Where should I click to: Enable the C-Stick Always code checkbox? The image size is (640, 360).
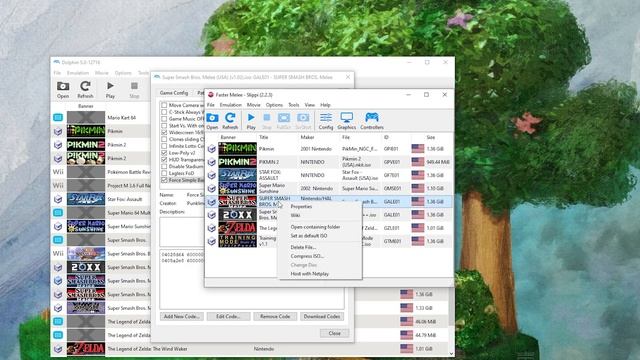click(x=164, y=112)
